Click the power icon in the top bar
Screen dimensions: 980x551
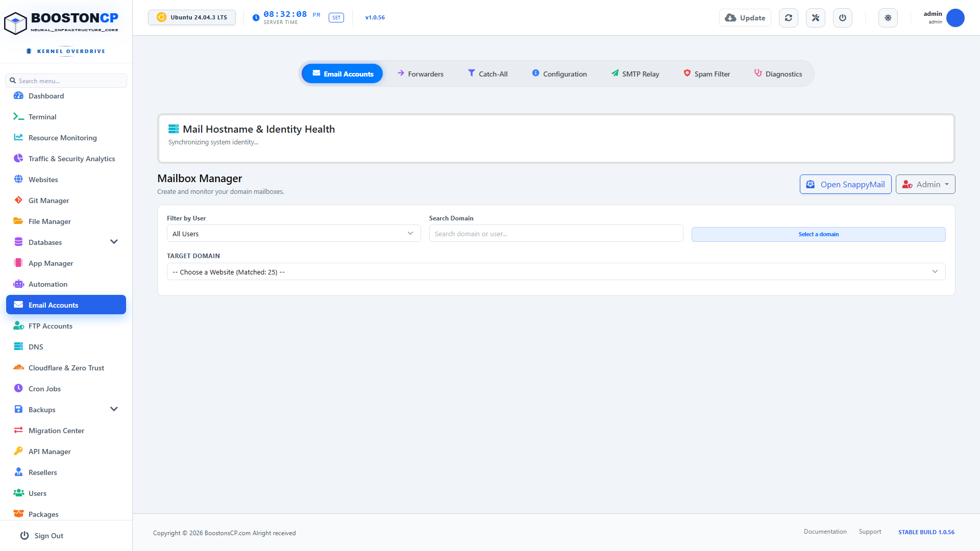click(843, 18)
